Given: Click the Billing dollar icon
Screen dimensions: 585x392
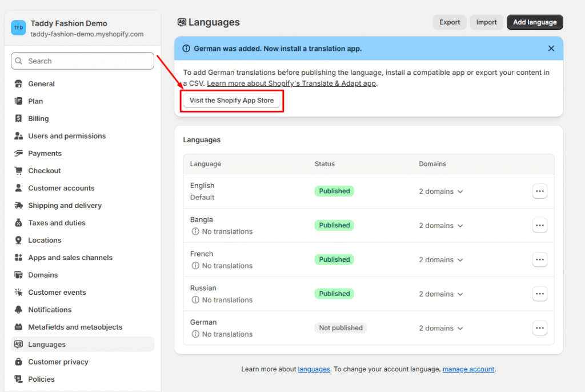Looking at the screenshot, I should 18,118.
